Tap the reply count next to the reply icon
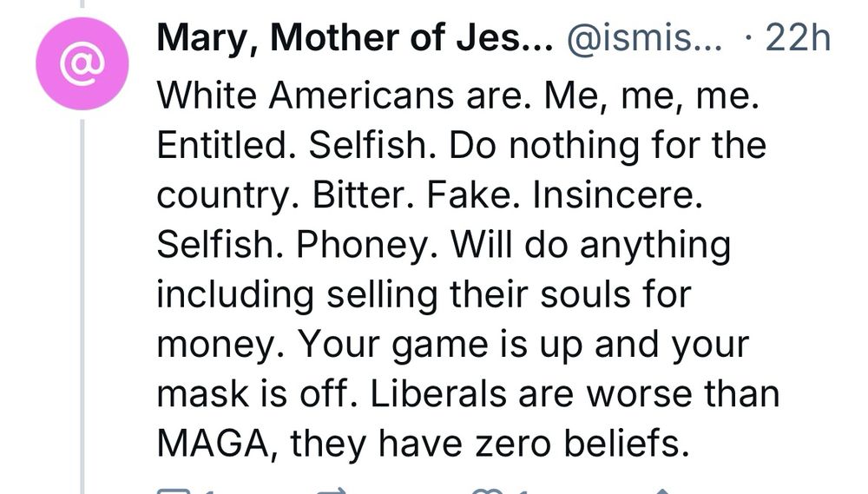 (208, 491)
